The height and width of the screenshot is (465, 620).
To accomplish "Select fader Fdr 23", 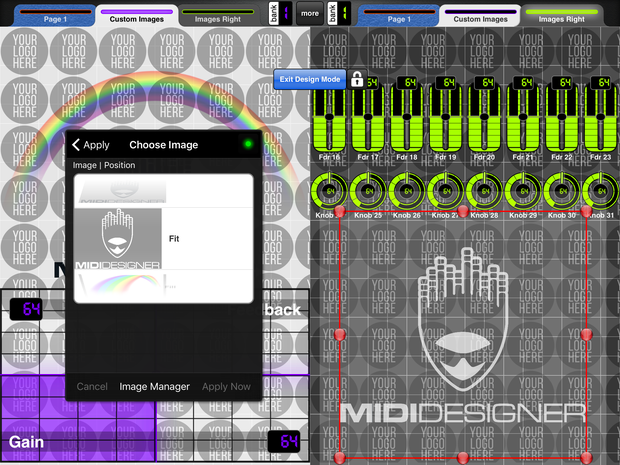I will coord(601,119).
